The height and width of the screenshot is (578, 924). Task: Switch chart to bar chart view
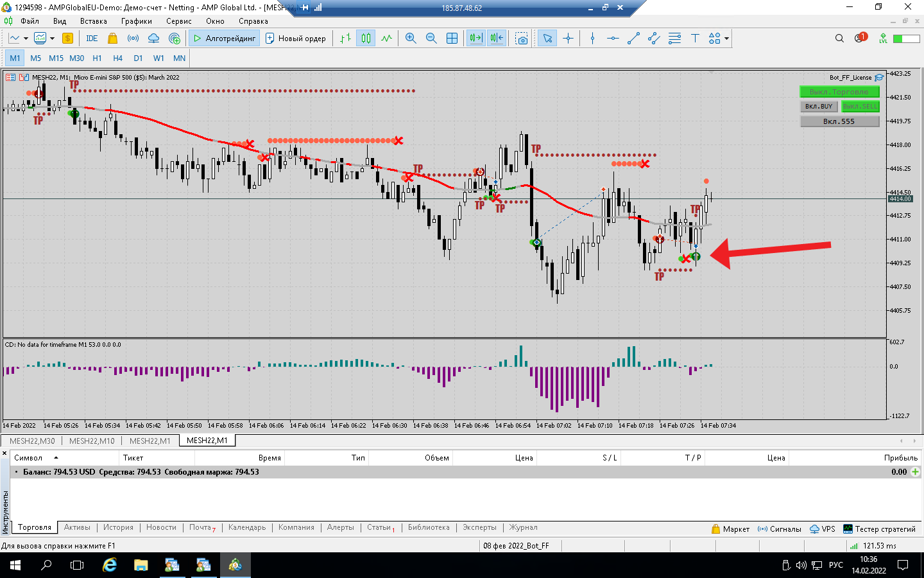tap(345, 39)
